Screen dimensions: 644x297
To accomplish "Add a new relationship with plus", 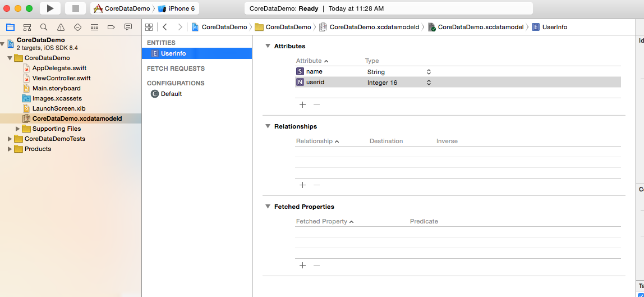I will point(303,185).
